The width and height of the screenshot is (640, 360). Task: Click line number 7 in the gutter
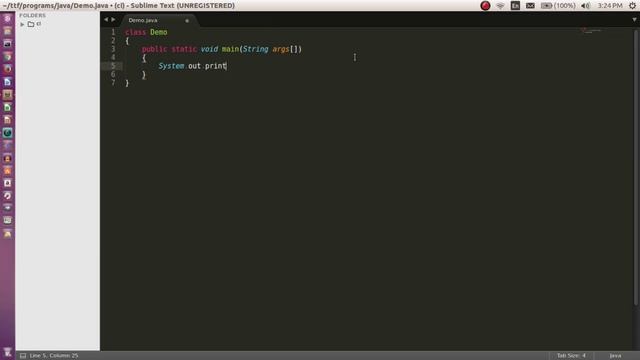[113, 82]
